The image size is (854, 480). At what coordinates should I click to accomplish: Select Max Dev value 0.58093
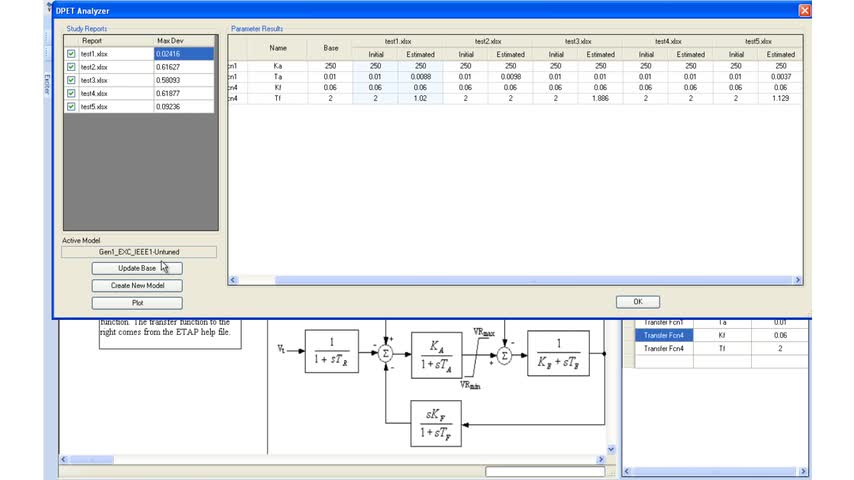point(184,80)
